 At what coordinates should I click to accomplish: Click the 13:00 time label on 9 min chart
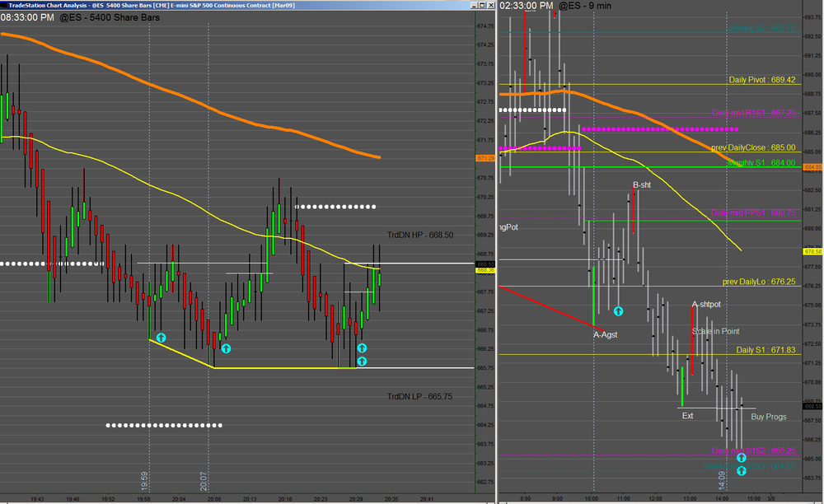coord(690,498)
